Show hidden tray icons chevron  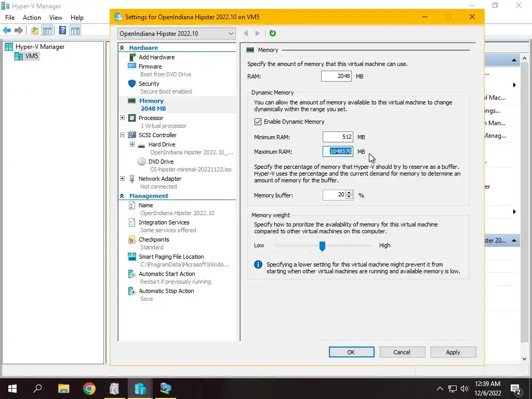click(x=440, y=389)
